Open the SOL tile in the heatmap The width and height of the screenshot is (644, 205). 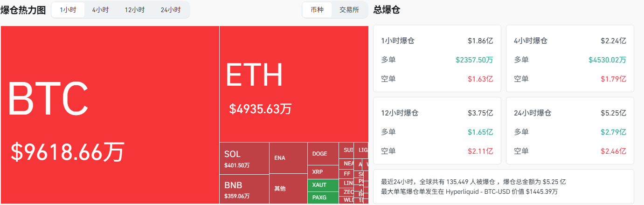tap(244, 158)
